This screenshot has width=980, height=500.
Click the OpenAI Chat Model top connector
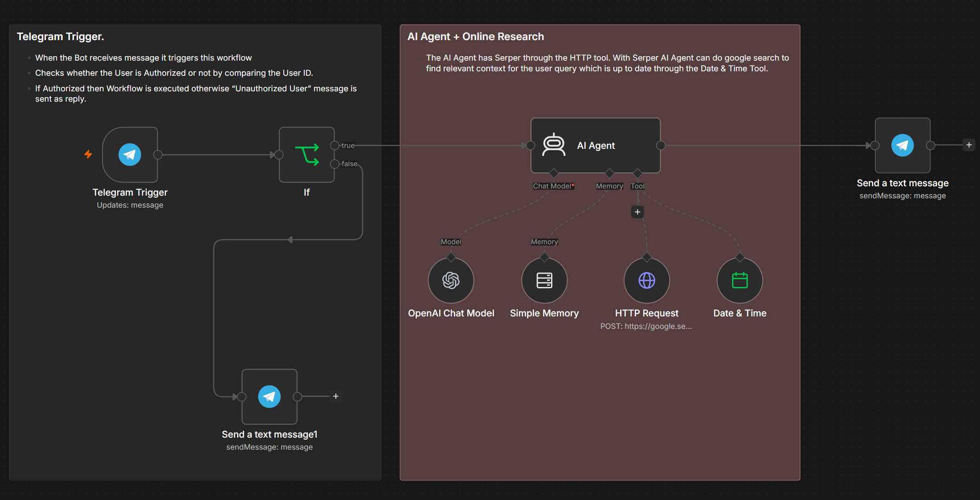tap(451, 258)
